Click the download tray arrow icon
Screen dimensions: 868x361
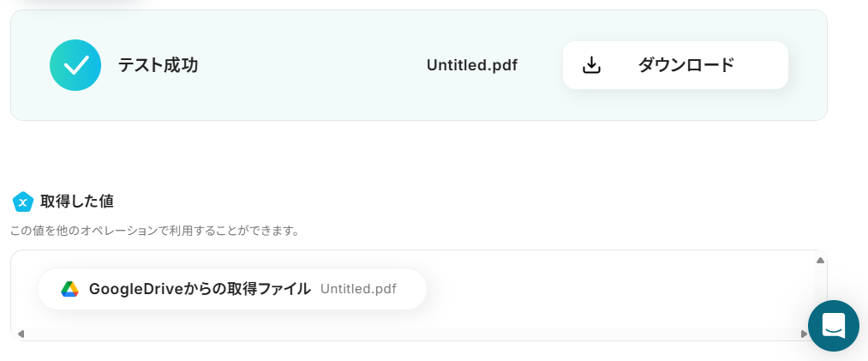point(591,65)
